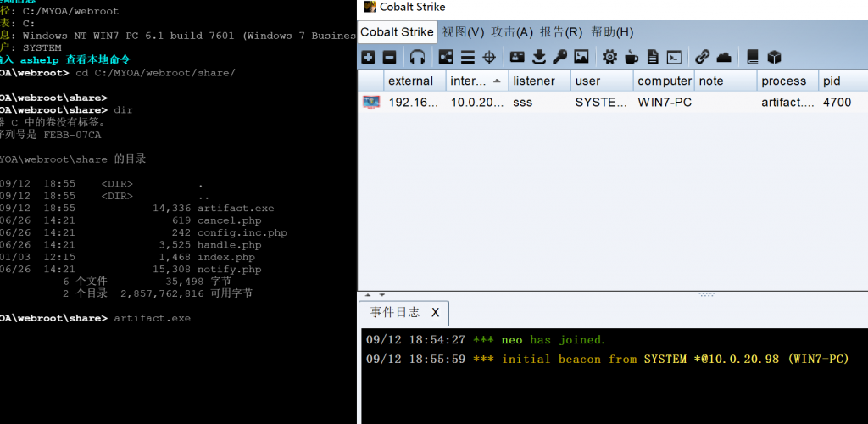
Task: Click the cd C:/MYOA/webroot/share/ command line
Action: [156, 73]
